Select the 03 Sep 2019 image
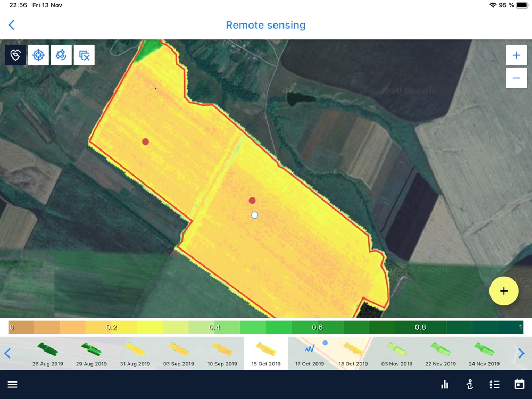 click(x=178, y=353)
